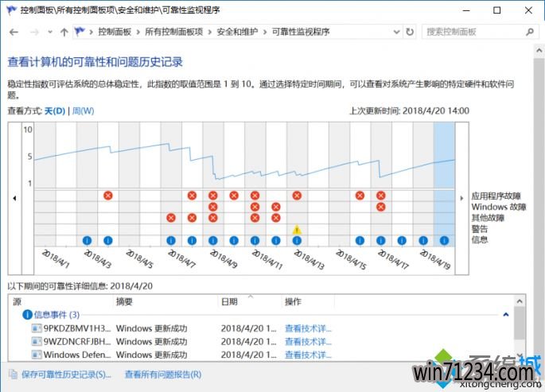Select the information icon for 2018/4/10
The image size is (545, 392).
234,240
